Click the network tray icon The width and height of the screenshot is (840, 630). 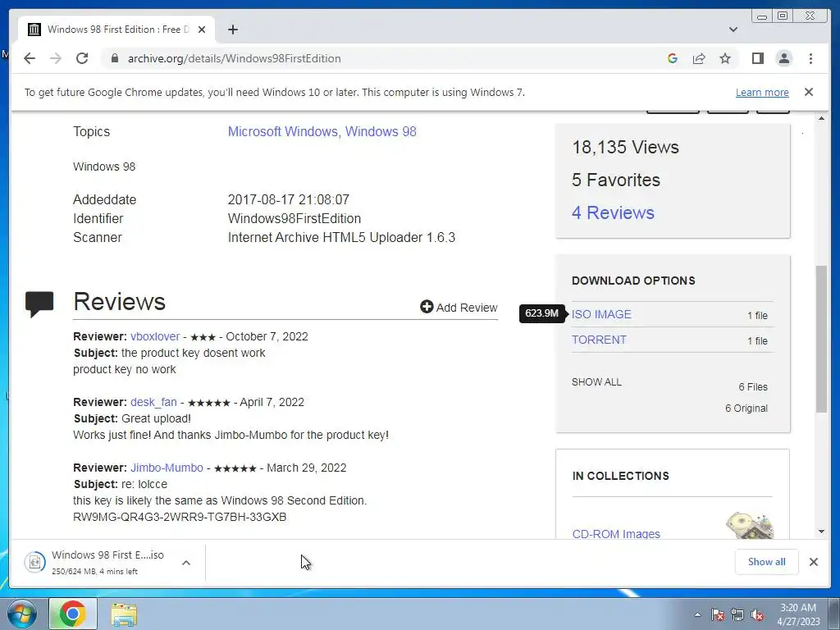tap(737, 615)
